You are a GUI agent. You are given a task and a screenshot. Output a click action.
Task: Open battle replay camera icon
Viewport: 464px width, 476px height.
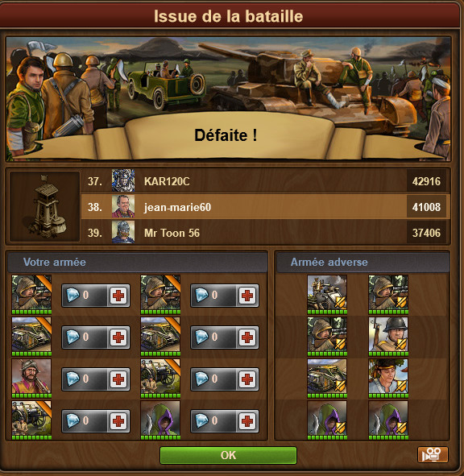(x=433, y=454)
